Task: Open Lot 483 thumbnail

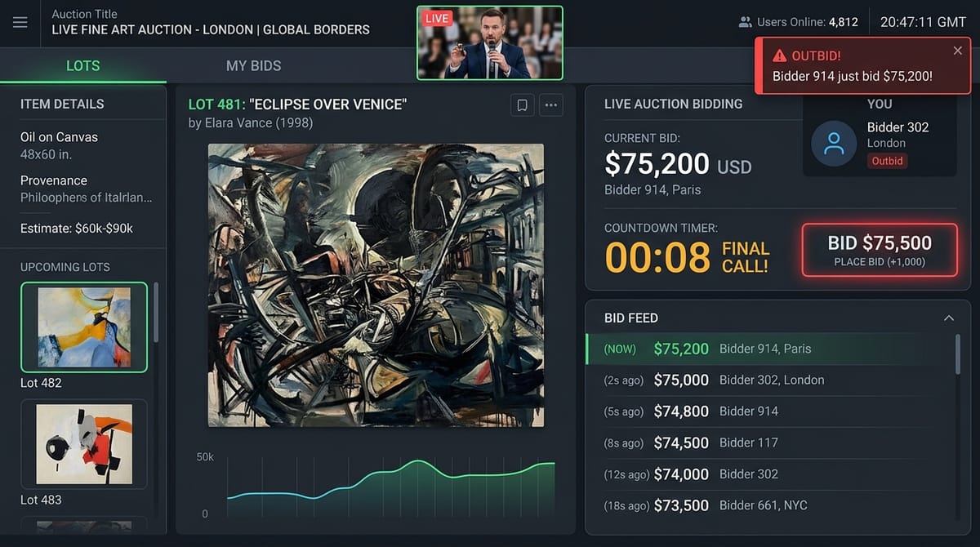Action: [84, 444]
